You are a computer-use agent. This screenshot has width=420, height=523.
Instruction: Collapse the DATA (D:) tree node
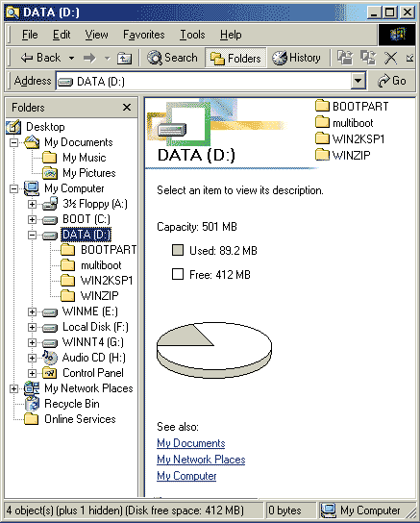click(x=32, y=235)
